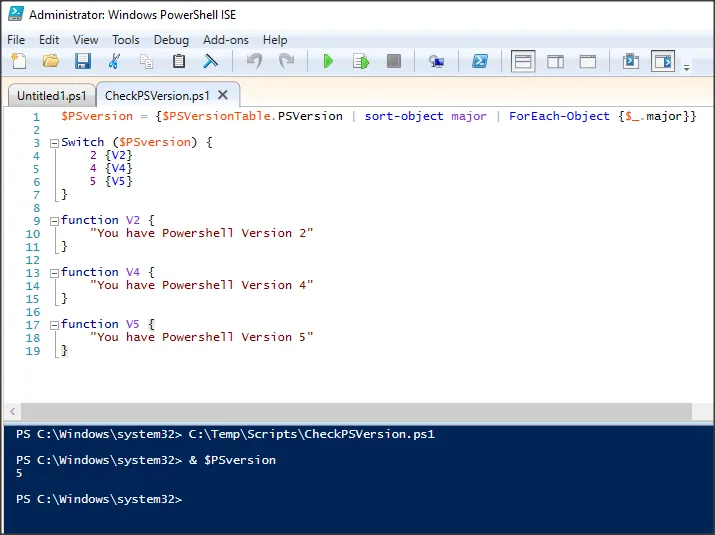Click the $PSversion variable on line 1
715x535 pixels.
coord(97,116)
